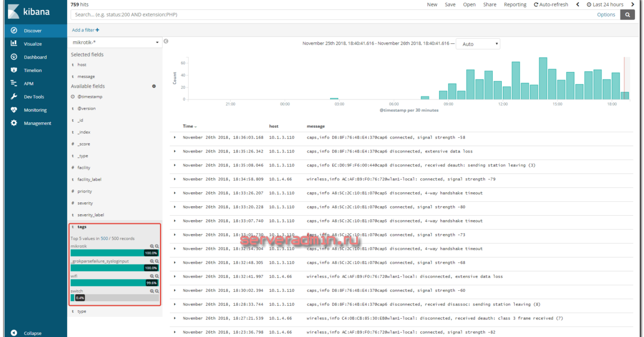The height and width of the screenshot is (337, 644).
Task: Expand the first log row at 18:36:03.168
Action: tap(174, 137)
